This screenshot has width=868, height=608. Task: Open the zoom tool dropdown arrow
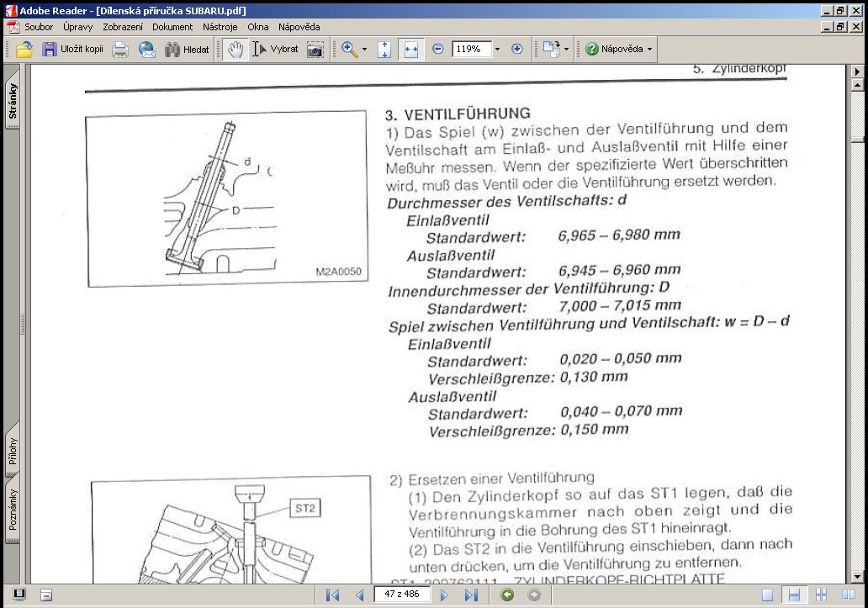(x=364, y=50)
